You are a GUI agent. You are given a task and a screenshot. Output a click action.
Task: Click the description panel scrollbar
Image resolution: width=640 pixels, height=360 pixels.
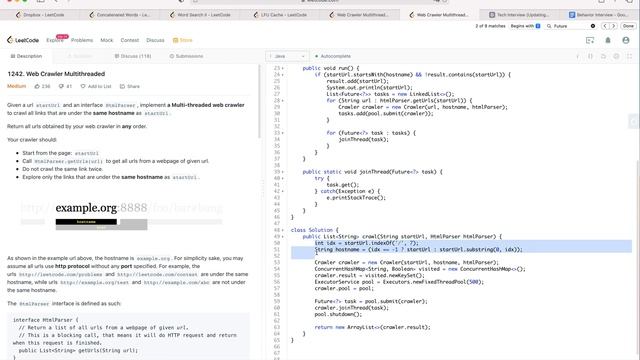pyautogui.click(x=259, y=101)
